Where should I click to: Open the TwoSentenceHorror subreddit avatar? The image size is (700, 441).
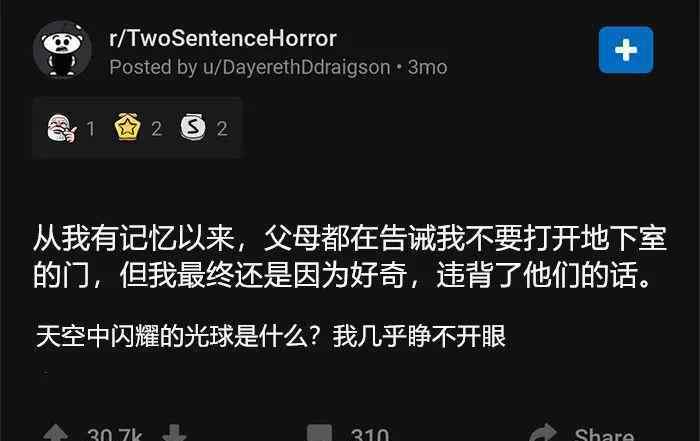click(62, 50)
